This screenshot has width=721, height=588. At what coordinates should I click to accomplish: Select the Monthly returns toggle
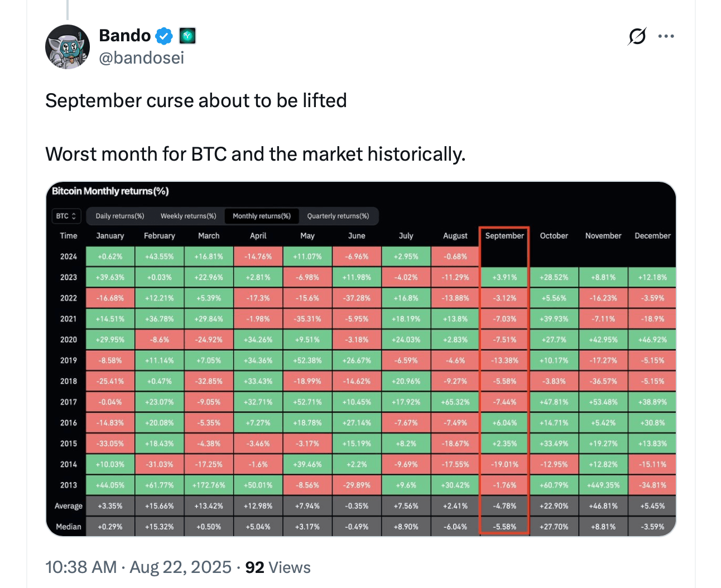coord(261,216)
